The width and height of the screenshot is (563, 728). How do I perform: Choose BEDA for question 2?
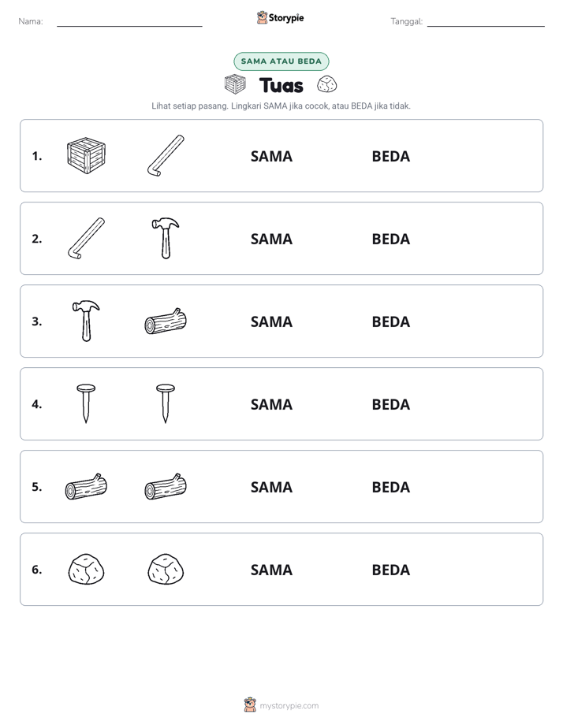point(390,239)
